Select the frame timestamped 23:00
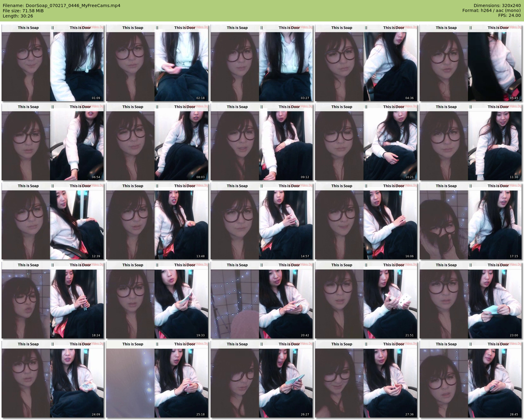Viewport: 524px width, 420px height. pyautogui.click(x=471, y=300)
